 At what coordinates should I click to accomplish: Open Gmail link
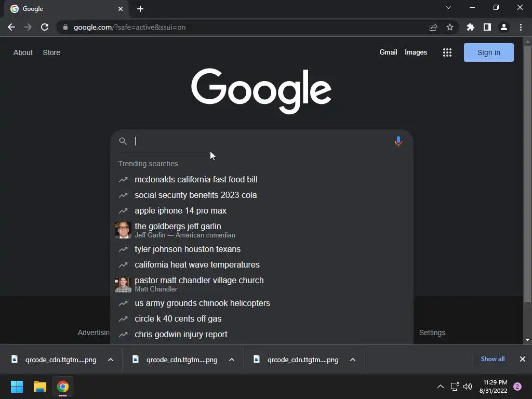pyautogui.click(x=388, y=52)
